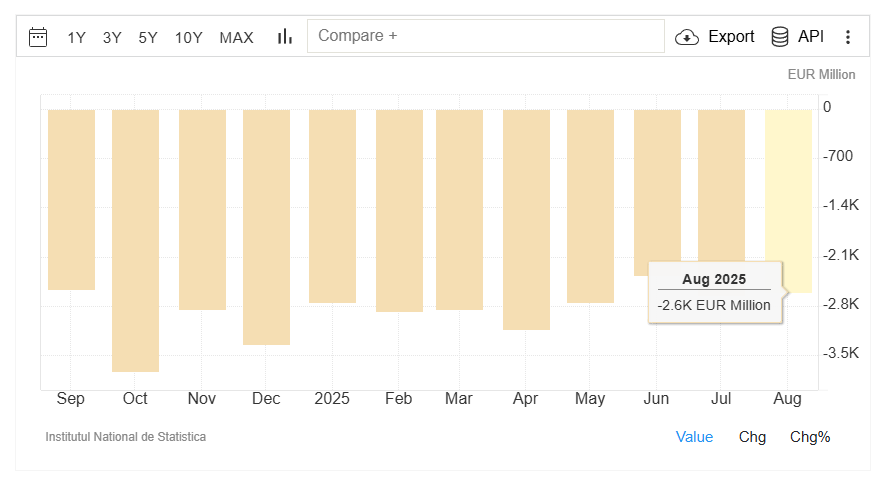The image size is (873, 480).
Task: Click the API database icon
Action: 780,37
